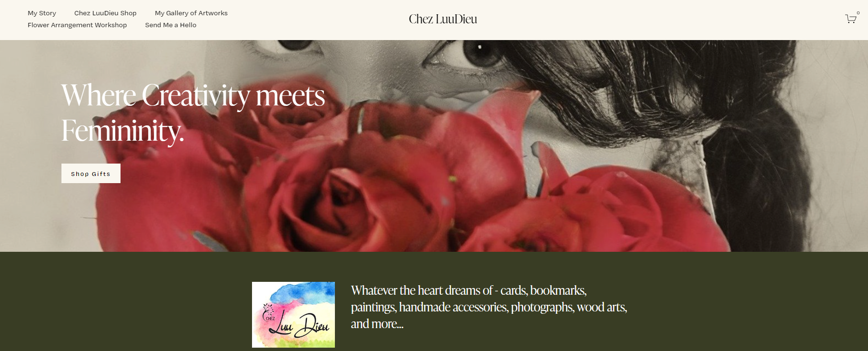This screenshot has height=351, width=868.
Task: Click the Shop Gifts button
Action: pyautogui.click(x=91, y=174)
